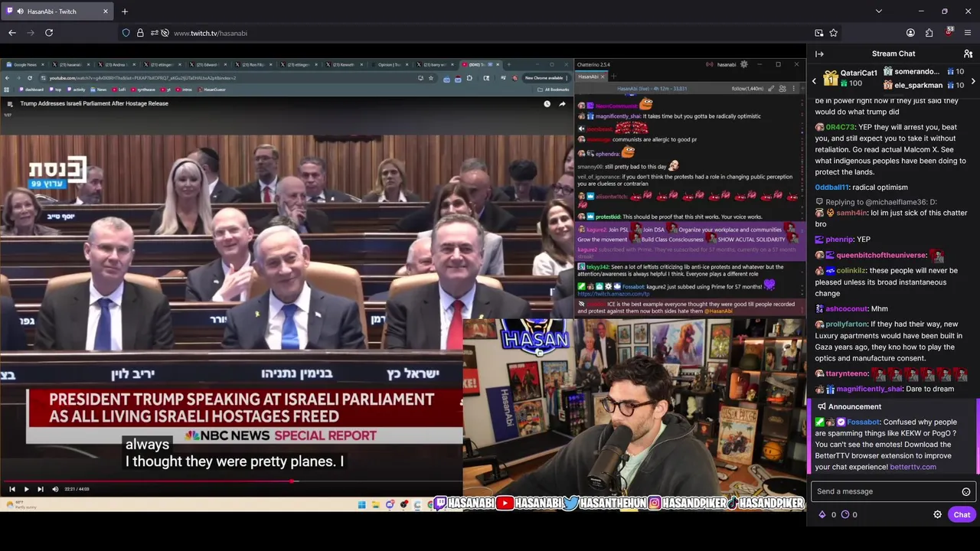Image resolution: width=980 pixels, height=551 pixels.
Task: Click the 0R4C73 username in chat
Action: pyautogui.click(x=840, y=127)
